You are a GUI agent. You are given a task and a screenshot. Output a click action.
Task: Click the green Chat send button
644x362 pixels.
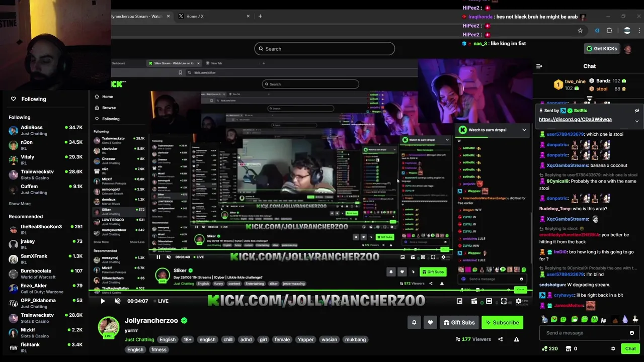pos(630,348)
